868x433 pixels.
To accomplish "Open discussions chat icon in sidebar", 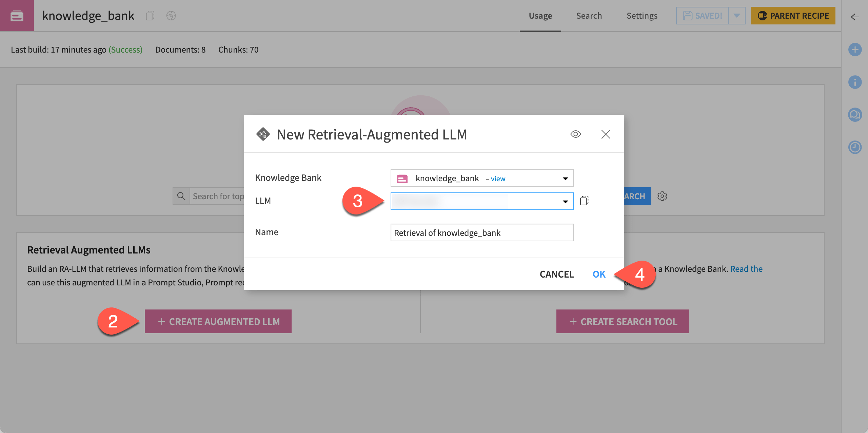I will 855,115.
